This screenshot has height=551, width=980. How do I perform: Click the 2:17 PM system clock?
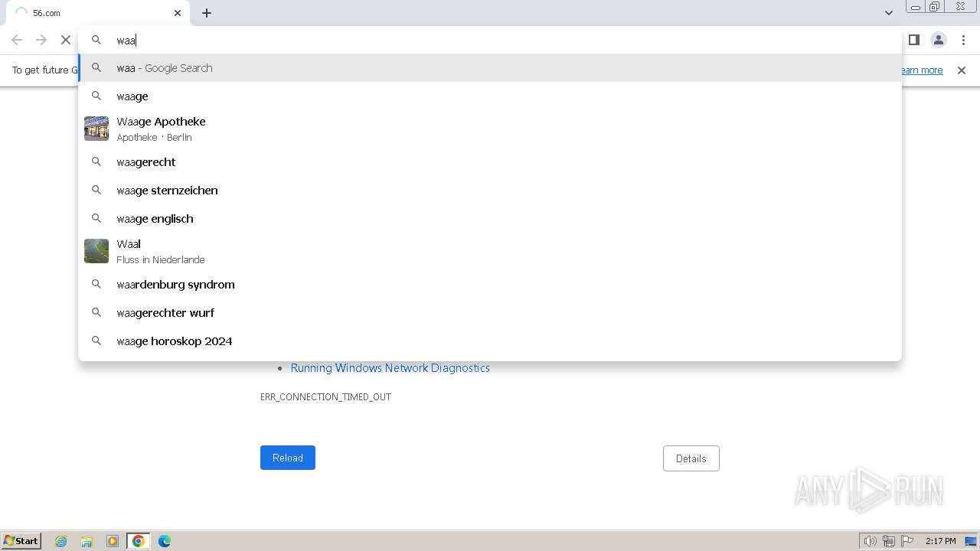[940, 541]
